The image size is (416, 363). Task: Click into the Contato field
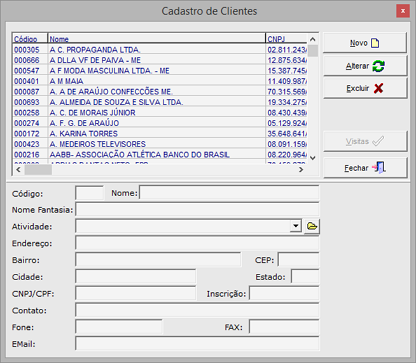point(197,310)
